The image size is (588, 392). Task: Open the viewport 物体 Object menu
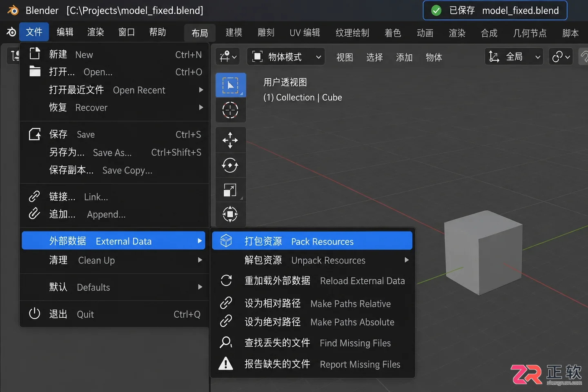434,57
